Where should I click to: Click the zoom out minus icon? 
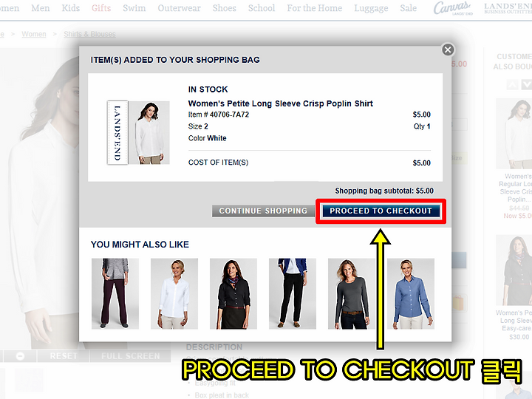pos(20,356)
